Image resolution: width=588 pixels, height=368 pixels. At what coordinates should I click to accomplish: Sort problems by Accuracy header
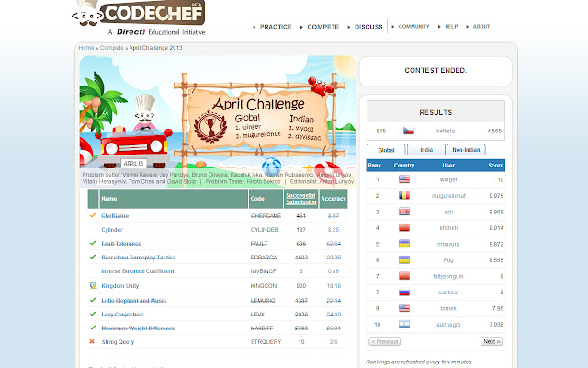(333, 199)
